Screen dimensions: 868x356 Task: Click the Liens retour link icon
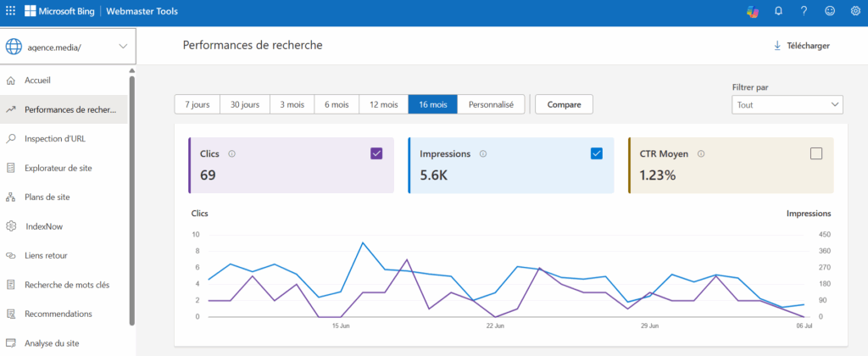point(10,256)
